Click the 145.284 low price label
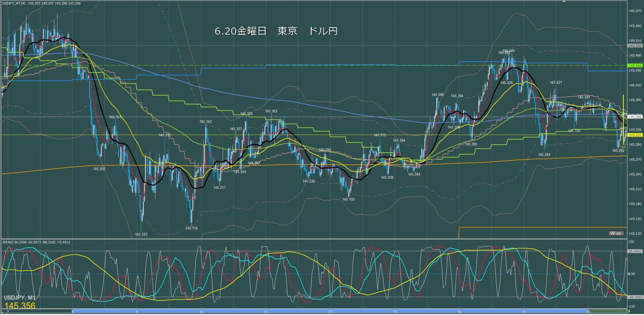 pos(544,155)
